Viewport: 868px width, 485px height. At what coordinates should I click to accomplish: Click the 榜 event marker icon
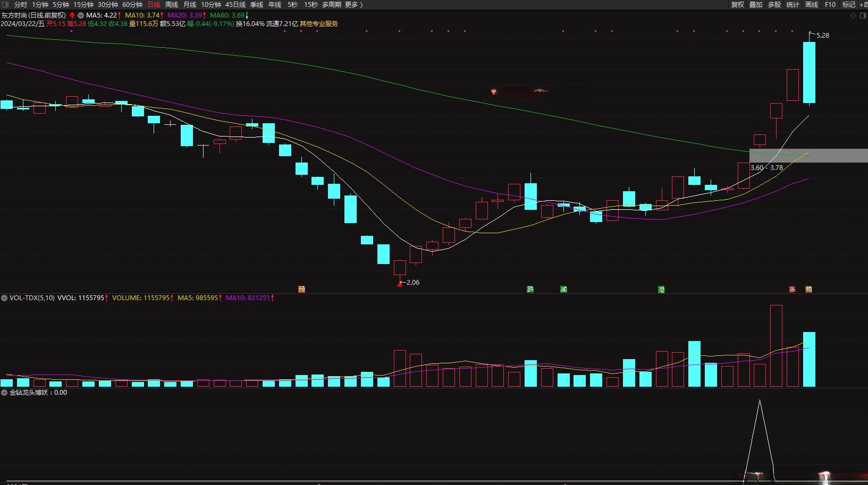click(x=808, y=290)
